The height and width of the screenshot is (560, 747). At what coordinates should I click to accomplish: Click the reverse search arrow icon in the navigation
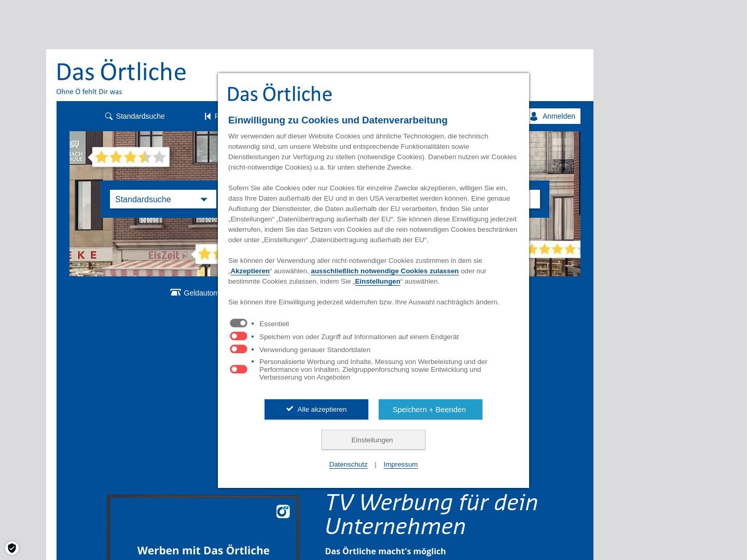pyautogui.click(x=208, y=116)
